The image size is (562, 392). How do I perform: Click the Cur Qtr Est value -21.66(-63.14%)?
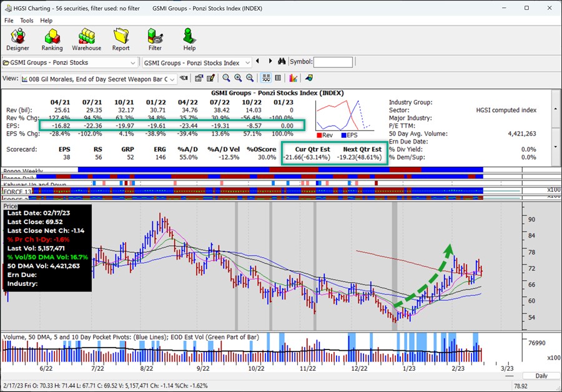[x=307, y=157]
